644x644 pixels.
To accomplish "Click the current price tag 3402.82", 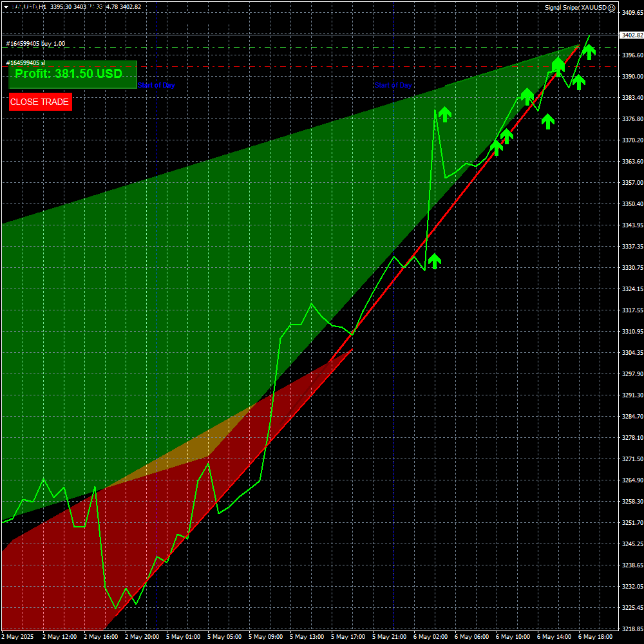I will click(632, 35).
